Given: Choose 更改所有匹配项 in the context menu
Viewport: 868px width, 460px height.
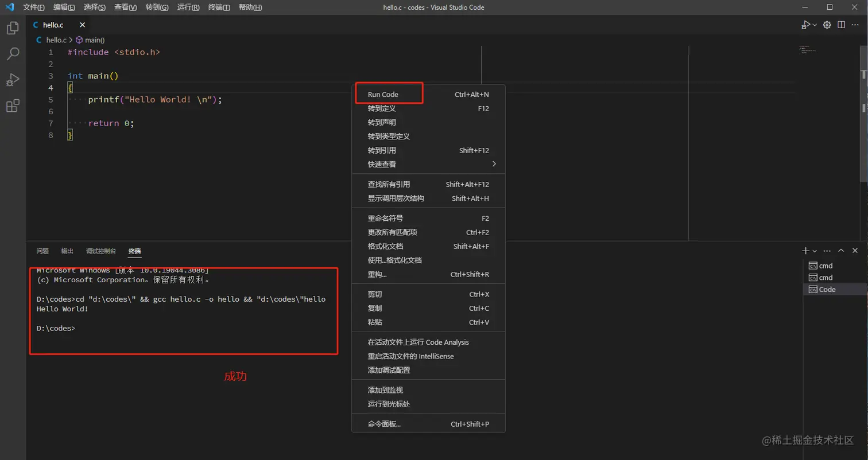Looking at the screenshot, I should point(428,232).
